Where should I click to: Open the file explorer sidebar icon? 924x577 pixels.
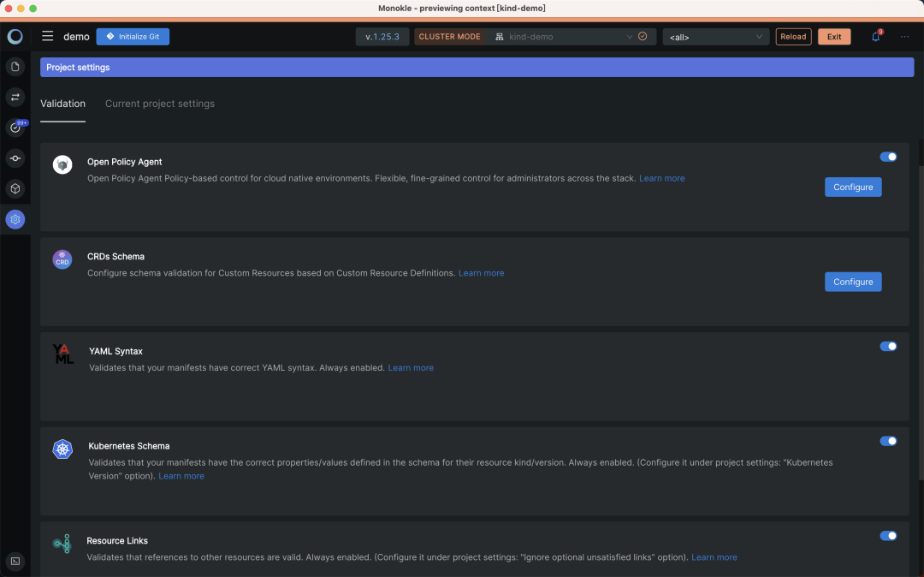[x=15, y=67]
